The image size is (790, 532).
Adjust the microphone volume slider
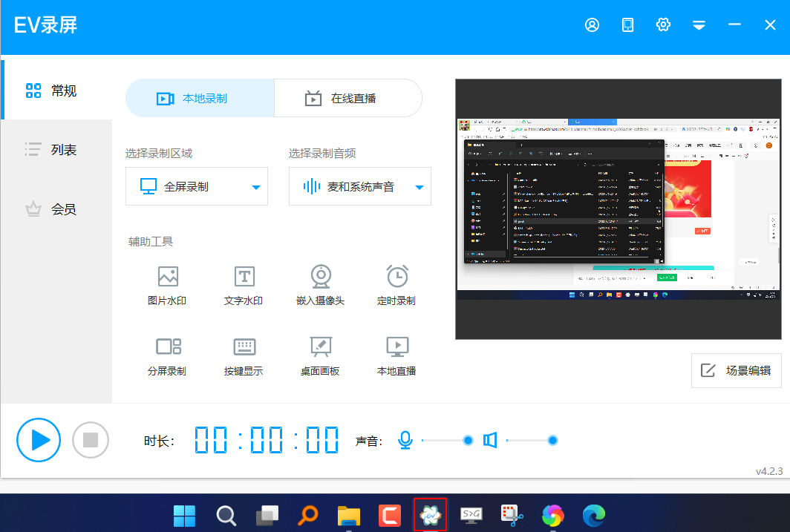click(x=447, y=441)
